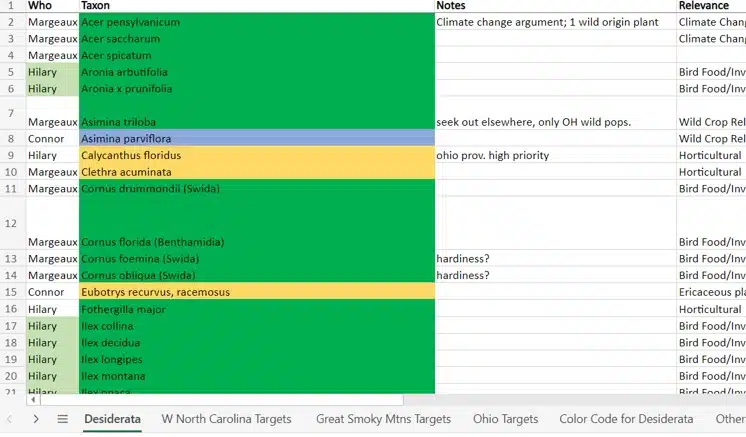The image size is (746, 437).
Task: Click 'hardiness?' note in row 14
Action: tap(556, 275)
